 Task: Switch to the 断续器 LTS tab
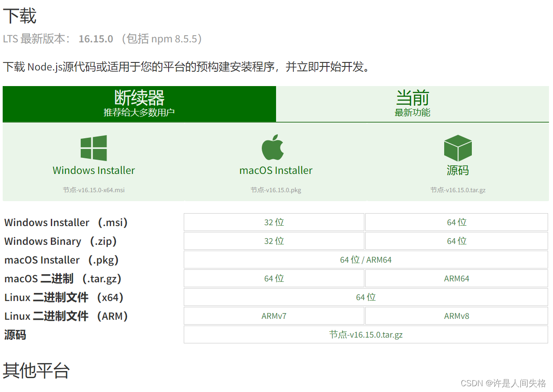tap(139, 104)
